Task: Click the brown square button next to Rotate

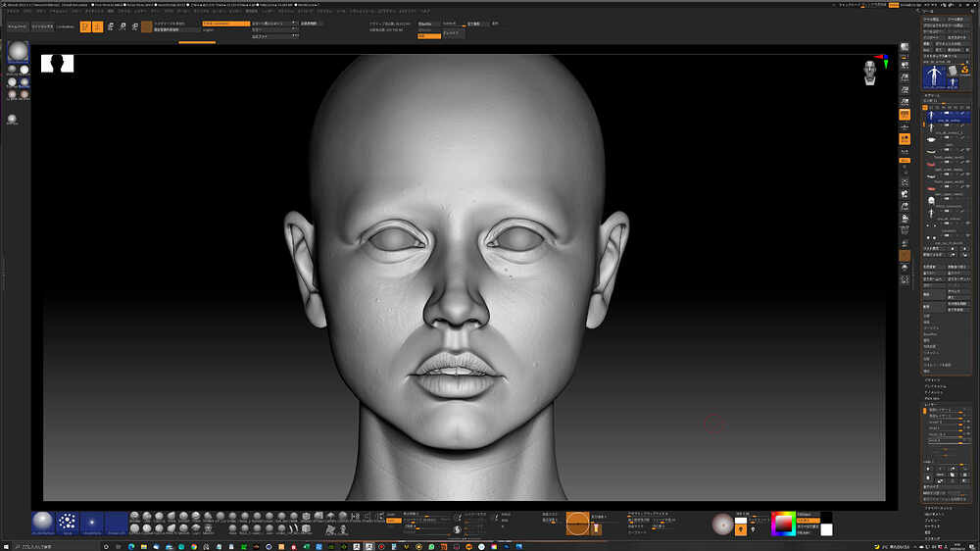Action: click(x=147, y=26)
